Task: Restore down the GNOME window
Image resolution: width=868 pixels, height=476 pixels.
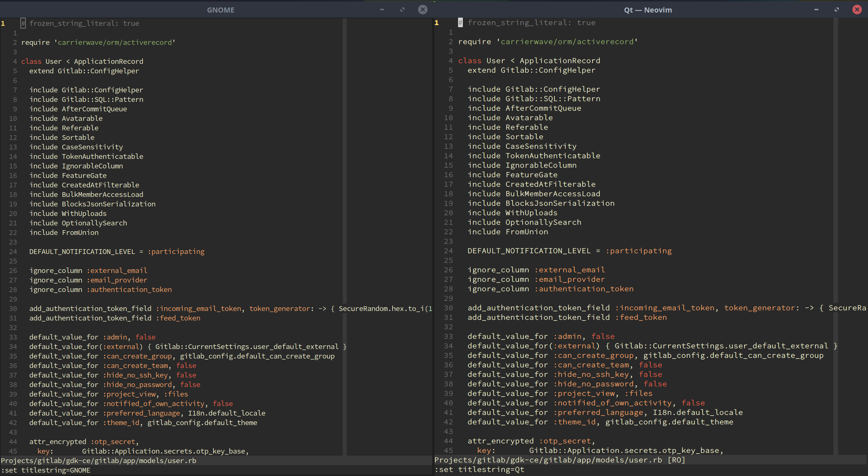Action: click(402, 10)
